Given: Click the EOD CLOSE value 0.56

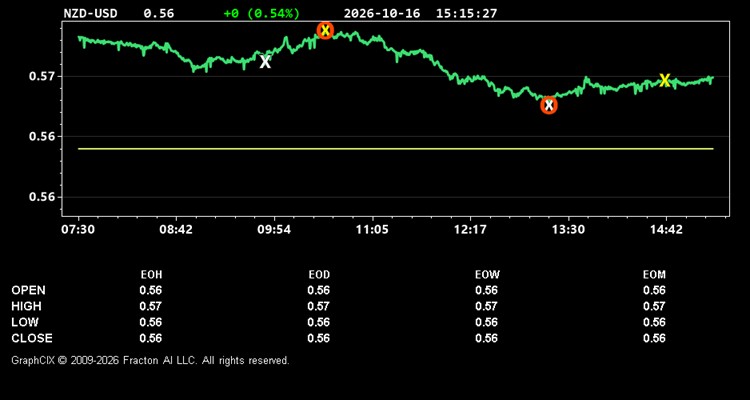Looking at the screenshot, I should pyautogui.click(x=319, y=338).
